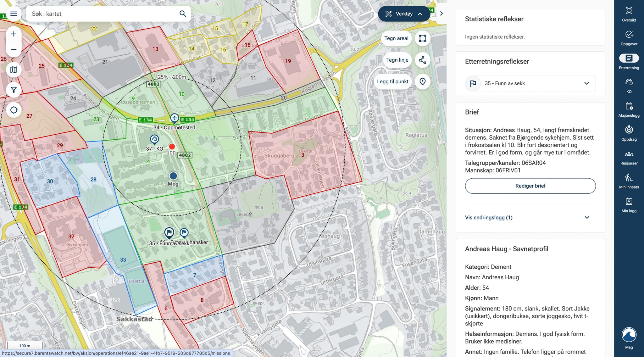This screenshot has width=644, height=357.
Task: Switch to the Oppgaver tab
Action: coord(629,38)
